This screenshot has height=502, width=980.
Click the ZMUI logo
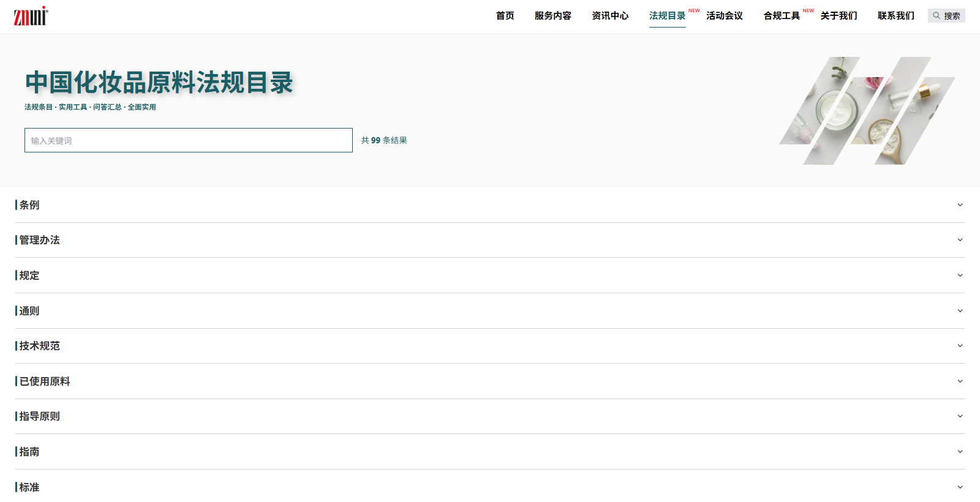pyautogui.click(x=31, y=17)
